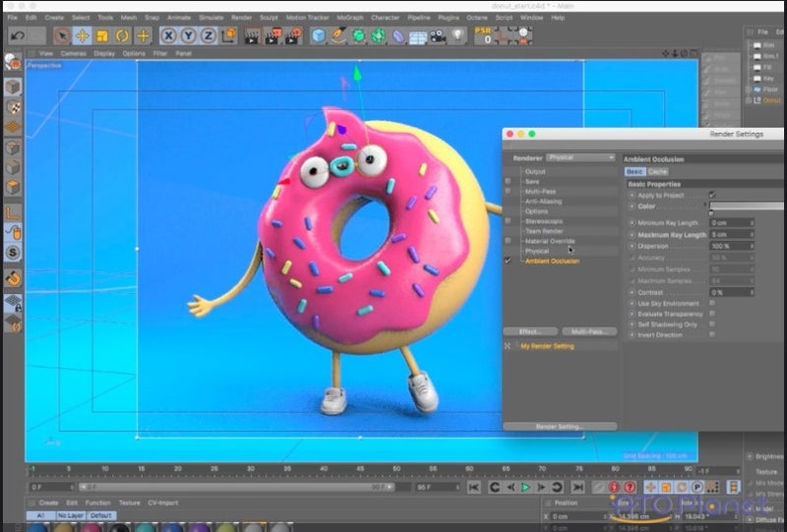
Task: Select Polygons mode orange-faced cube
Action: pyautogui.click(x=13, y=187)
